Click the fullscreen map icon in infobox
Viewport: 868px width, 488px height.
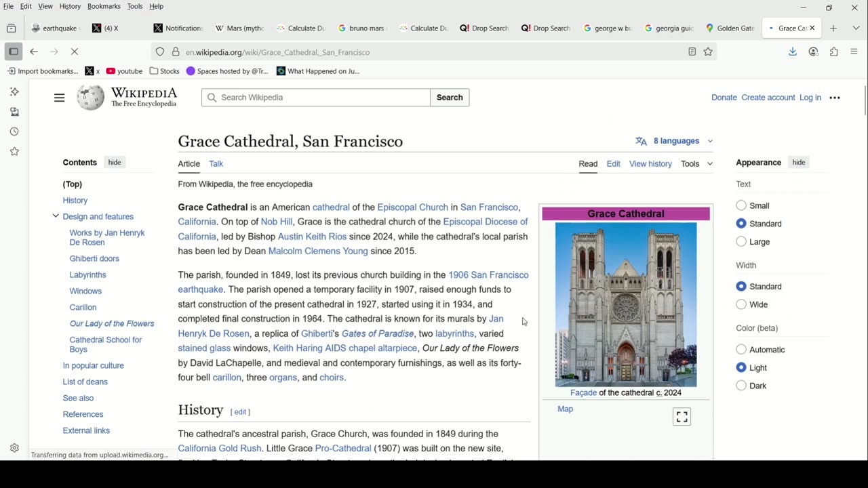[682, 417]
